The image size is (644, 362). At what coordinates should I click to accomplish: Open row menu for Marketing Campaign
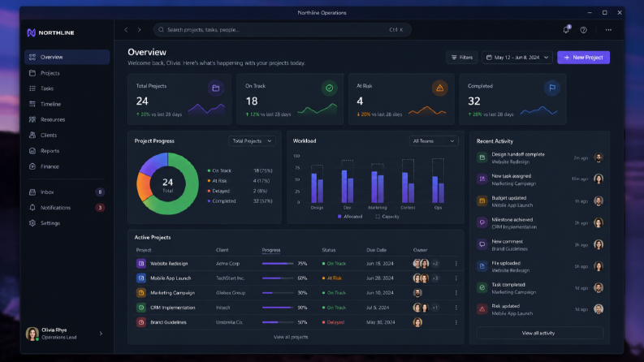click(x=456, y=293)
